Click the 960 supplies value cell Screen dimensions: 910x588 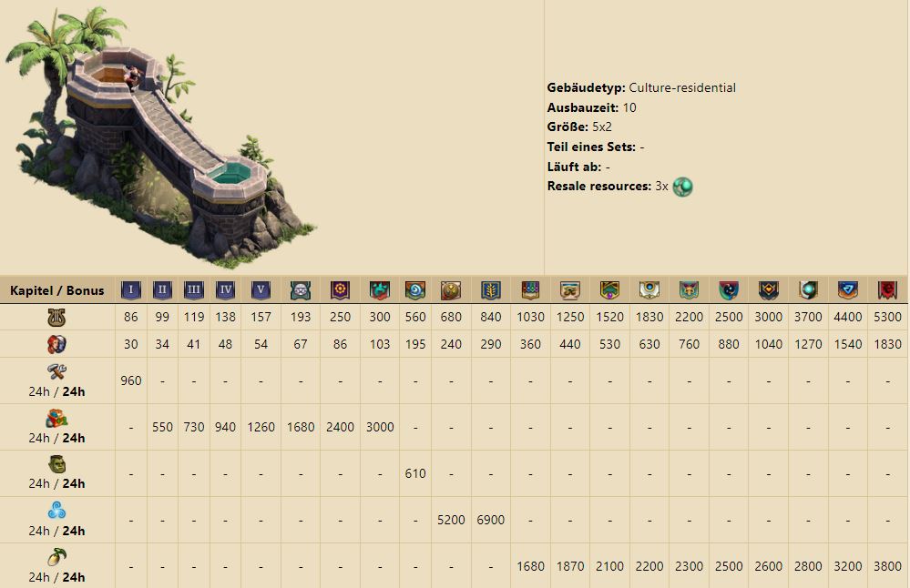(x=131, y=380)
